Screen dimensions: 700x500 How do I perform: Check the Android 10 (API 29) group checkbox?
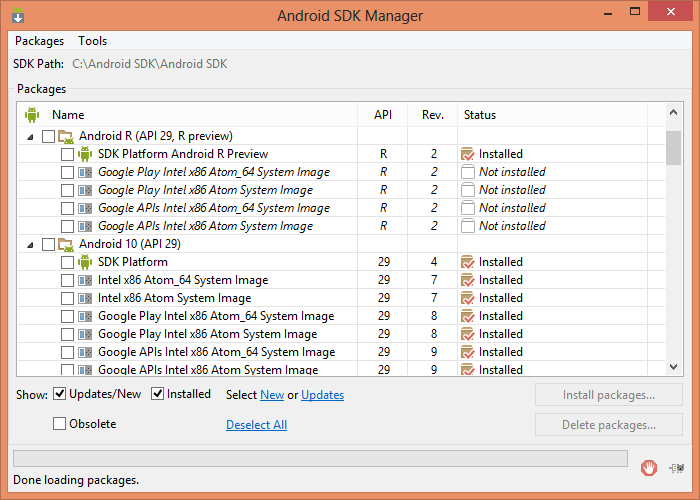[48, 244]
